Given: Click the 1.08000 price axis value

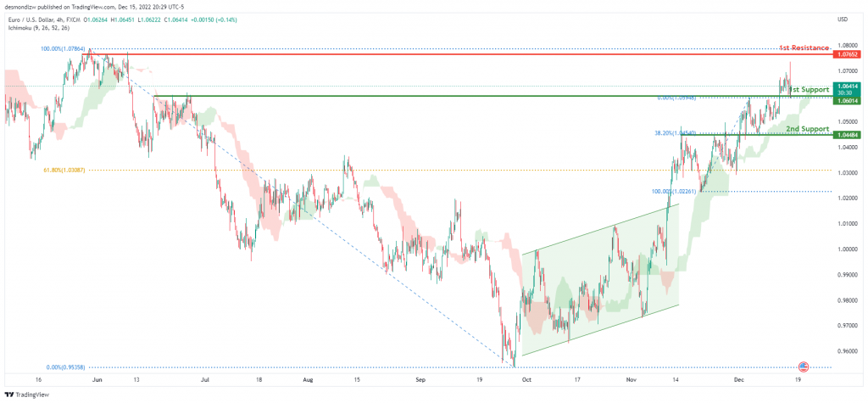Looking at the screenshot, I should (x=848, y=46).
